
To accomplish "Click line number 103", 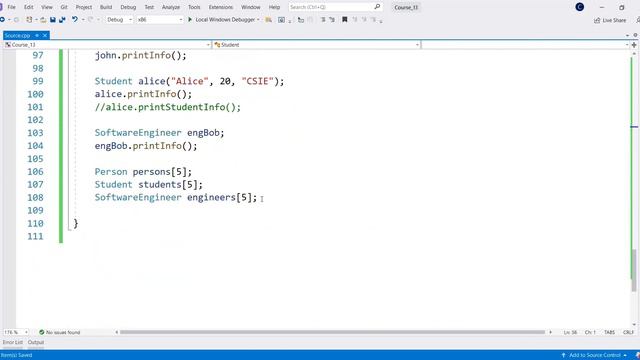I will pos(35,133).
